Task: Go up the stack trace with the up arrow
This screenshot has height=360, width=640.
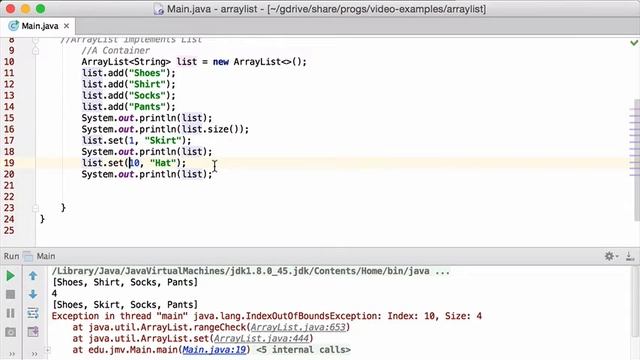Action: point(33,276)
